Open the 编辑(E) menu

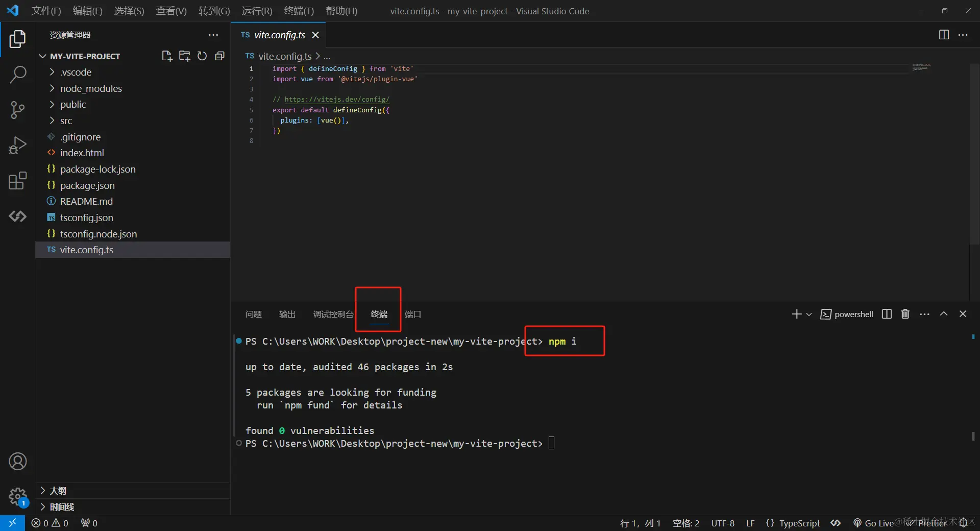point(87,11)
